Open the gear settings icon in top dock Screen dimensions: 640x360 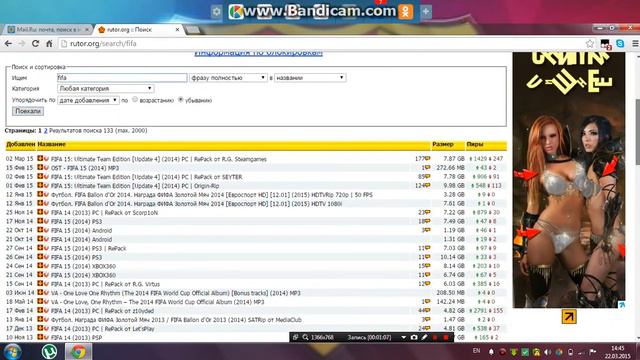[216, 12]
